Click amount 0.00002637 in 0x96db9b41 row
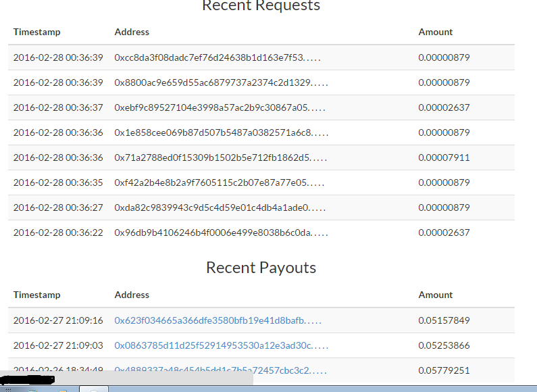Screen dimensions: 537x392 (x=444, y=232)
